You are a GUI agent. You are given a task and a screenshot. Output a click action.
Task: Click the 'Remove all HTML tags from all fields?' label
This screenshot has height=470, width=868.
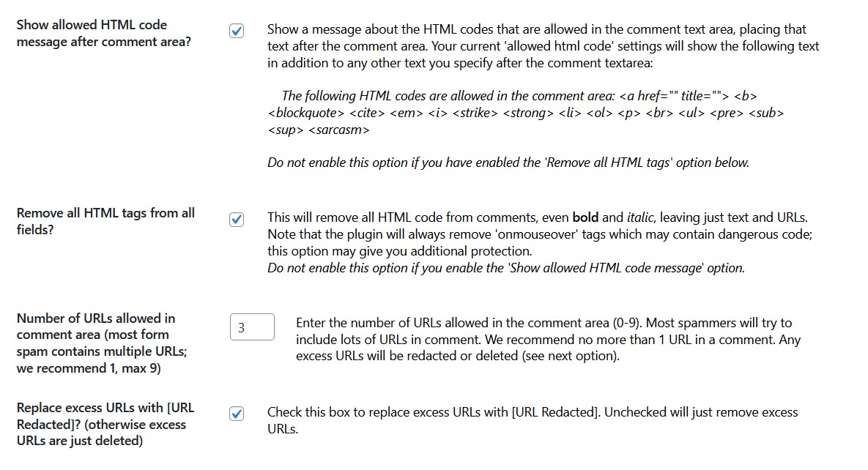(105, 221)
